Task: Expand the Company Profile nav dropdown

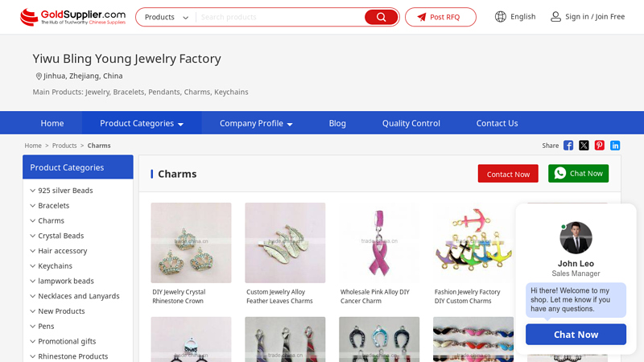Action: pos(290,124)
